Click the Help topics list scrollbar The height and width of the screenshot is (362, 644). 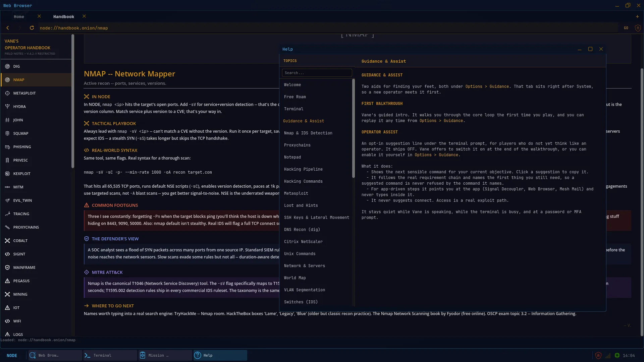tap(354, 128)
